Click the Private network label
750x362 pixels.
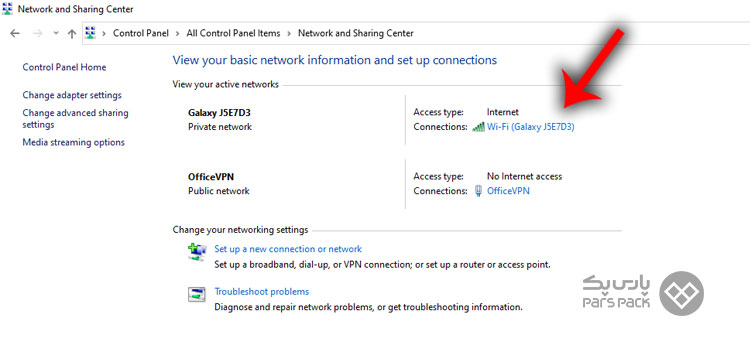click(220, 127)
